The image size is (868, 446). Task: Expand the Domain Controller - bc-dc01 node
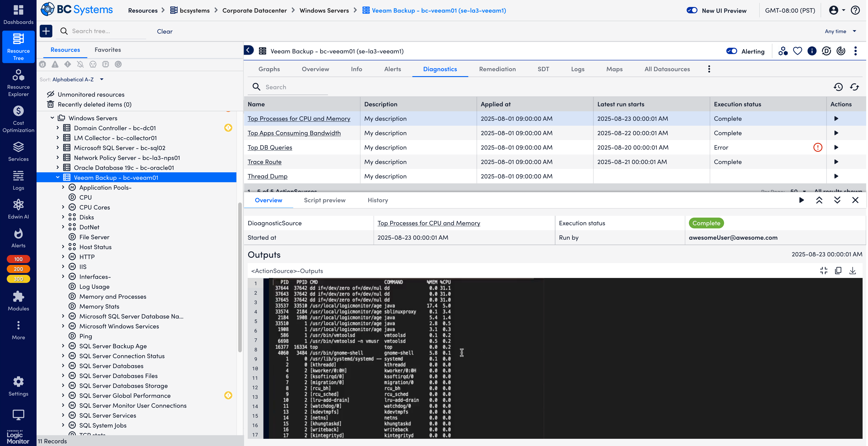pyautogui.click(x=58, y=128)
